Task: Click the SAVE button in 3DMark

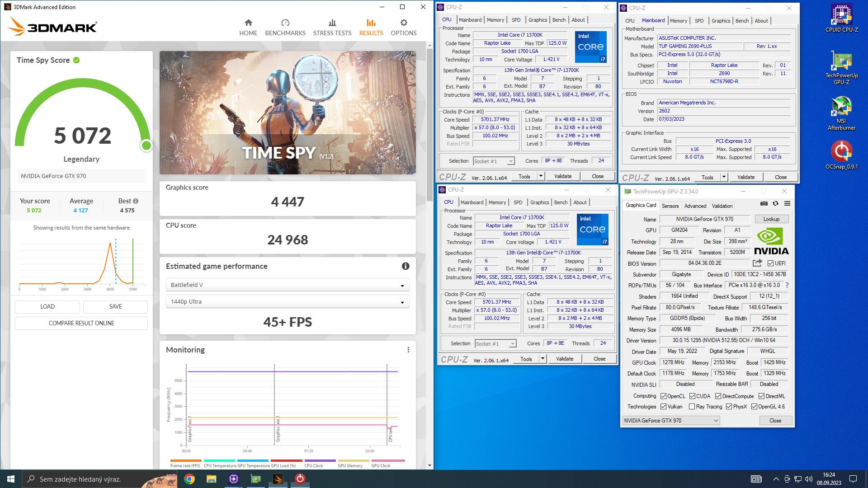Action: (115, 307)
